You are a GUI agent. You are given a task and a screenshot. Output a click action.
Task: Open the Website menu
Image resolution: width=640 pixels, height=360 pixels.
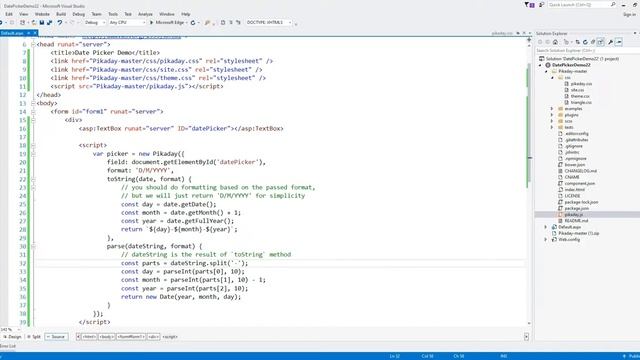coord(42,14)
